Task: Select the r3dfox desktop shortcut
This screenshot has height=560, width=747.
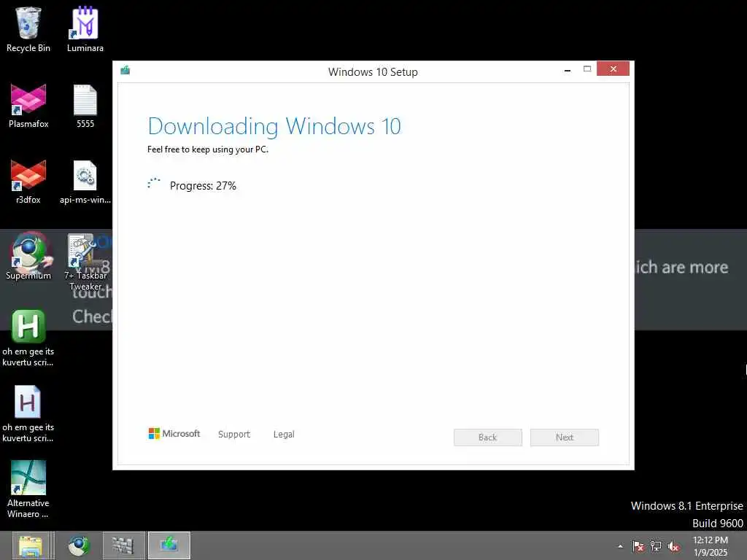Action: click(x=28, y=182)
